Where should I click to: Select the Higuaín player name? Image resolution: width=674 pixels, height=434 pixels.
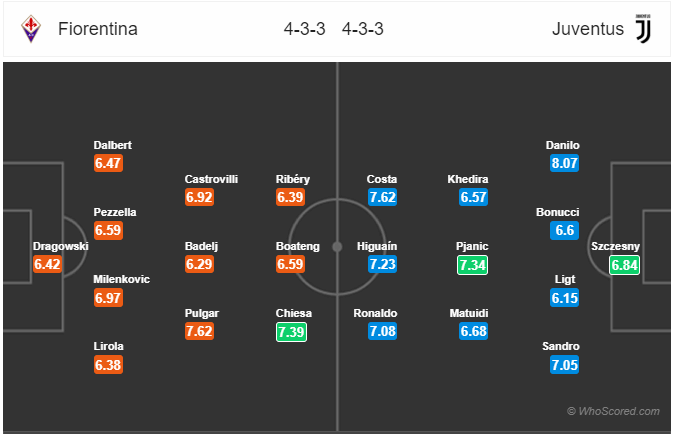point(377,246)
